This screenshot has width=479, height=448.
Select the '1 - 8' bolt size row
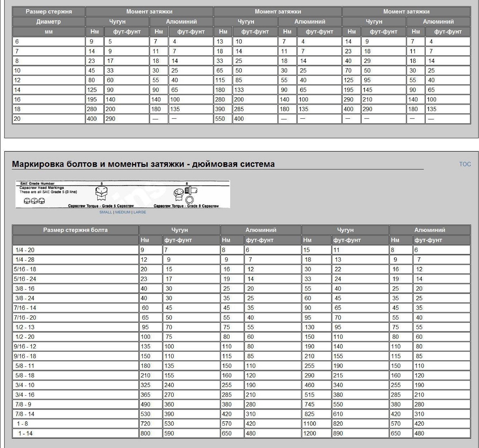(241, 424)
